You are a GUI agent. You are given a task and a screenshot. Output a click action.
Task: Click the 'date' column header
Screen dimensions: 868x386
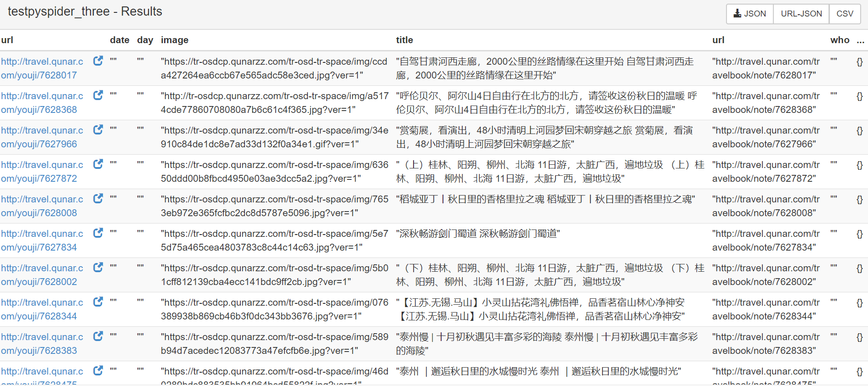(x=119, y=40)
